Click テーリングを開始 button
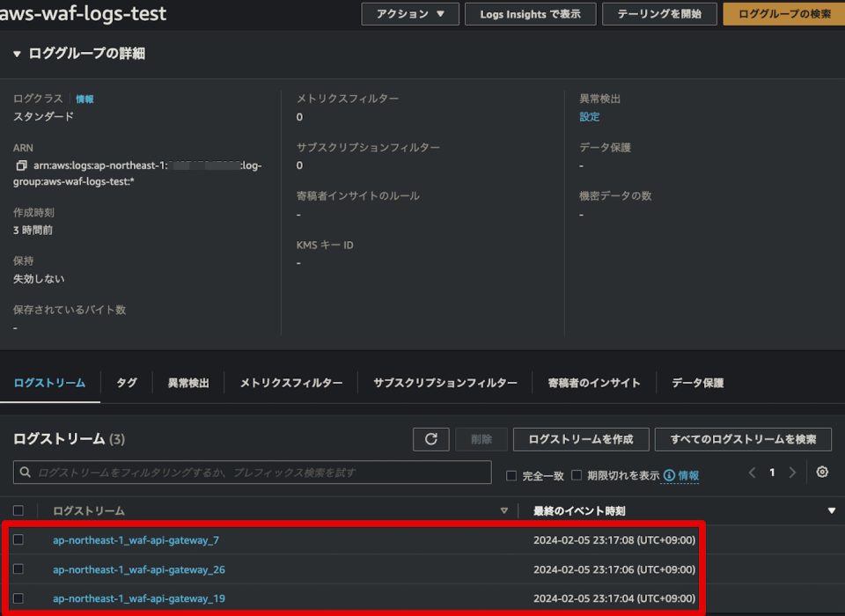The width and height of the screenshot is (845, 616). pyautogui.click(x=659, y=14)
